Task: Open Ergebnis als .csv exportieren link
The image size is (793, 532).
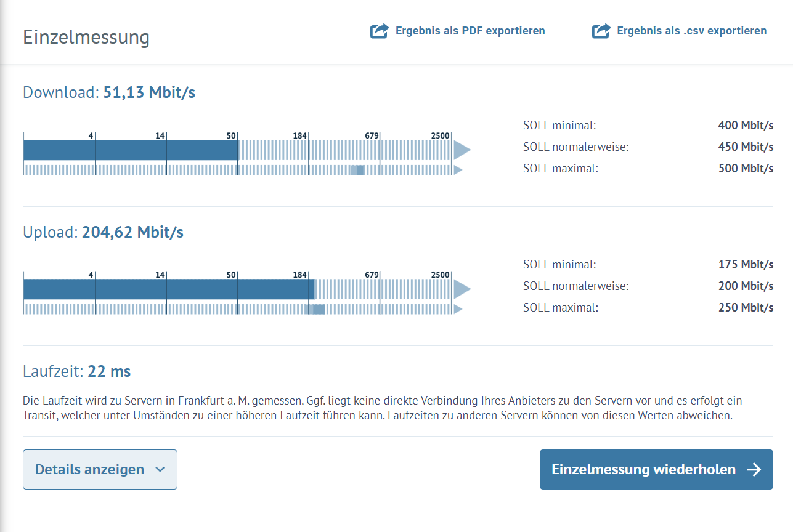Action: [680, 31]
